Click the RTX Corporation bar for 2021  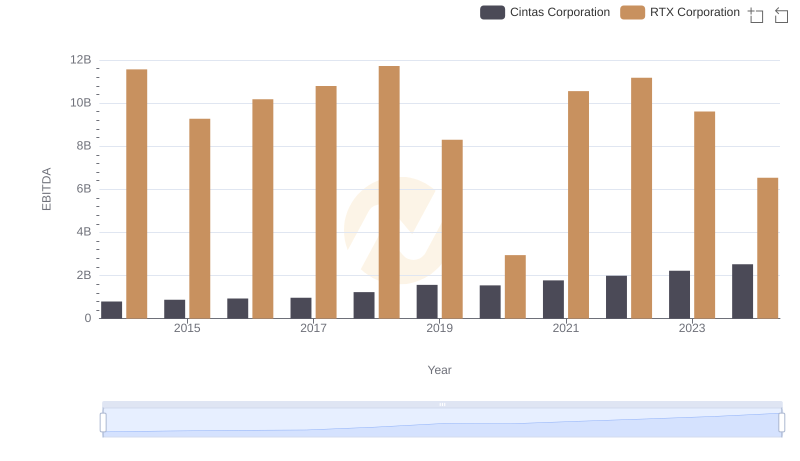click(x=579, y=205)
